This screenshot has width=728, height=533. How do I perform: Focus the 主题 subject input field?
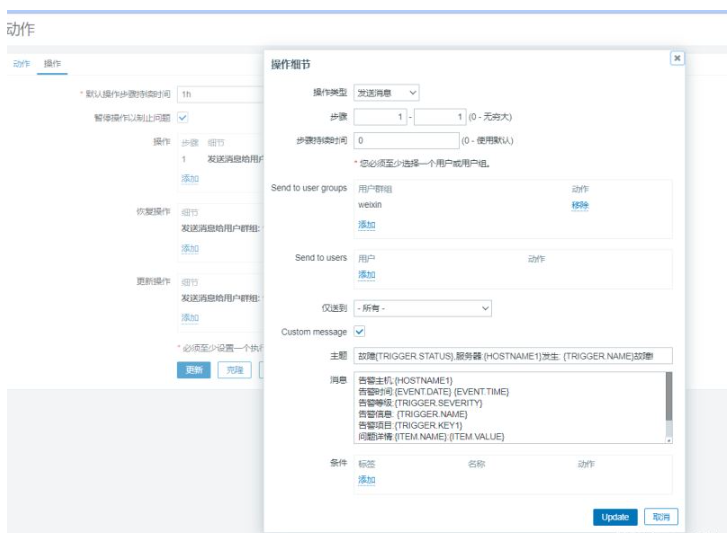click(x=513, y=356)
